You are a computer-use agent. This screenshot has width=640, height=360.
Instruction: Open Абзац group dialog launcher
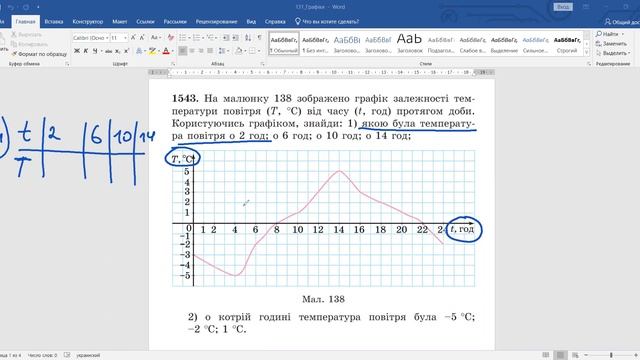click(x=262, y=64)
